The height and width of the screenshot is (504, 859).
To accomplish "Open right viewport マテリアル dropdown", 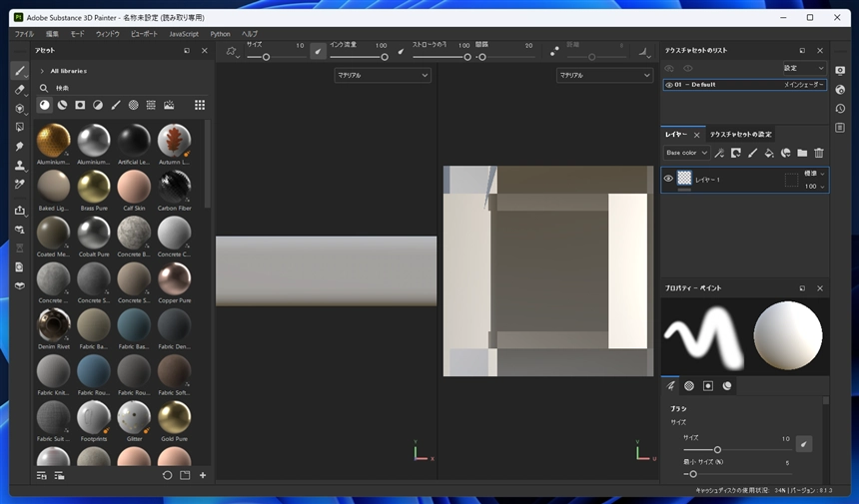I will 605,75.
